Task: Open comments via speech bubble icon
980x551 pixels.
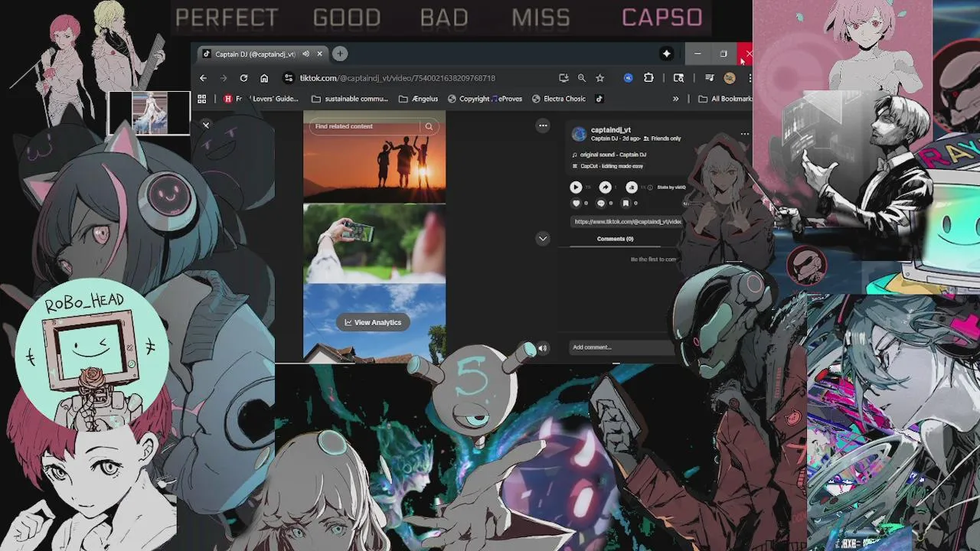Action: pos(600,204)
